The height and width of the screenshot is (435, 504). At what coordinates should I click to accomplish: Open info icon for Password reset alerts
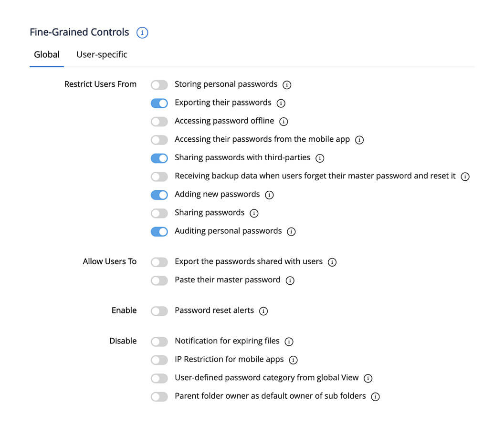(263, 311)
